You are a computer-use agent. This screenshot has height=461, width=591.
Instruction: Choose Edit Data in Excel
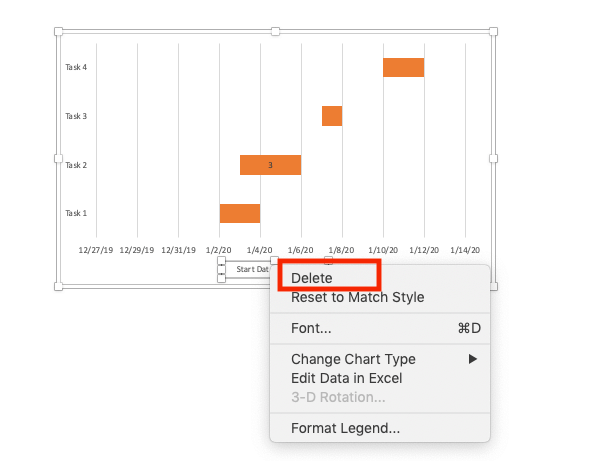346,378
